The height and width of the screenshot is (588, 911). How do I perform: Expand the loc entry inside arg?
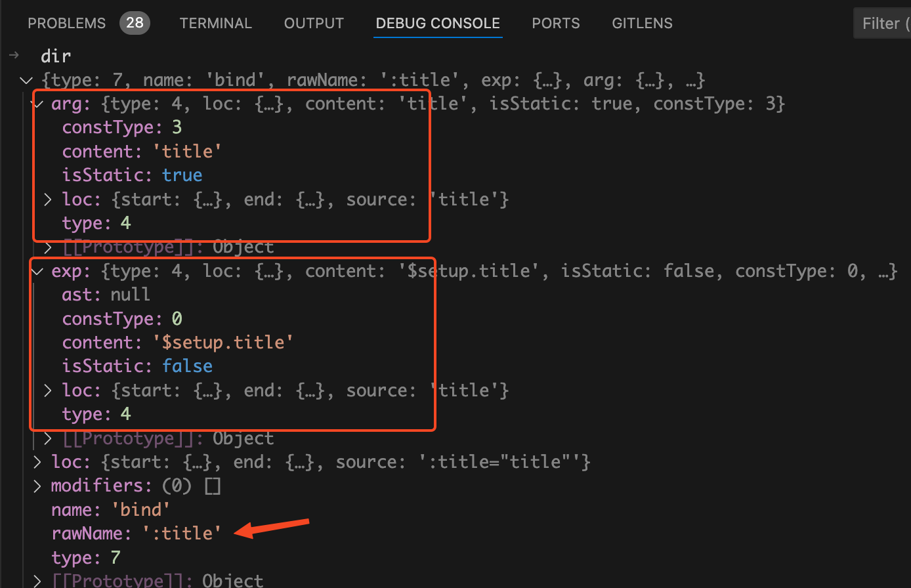coord(48,199)
